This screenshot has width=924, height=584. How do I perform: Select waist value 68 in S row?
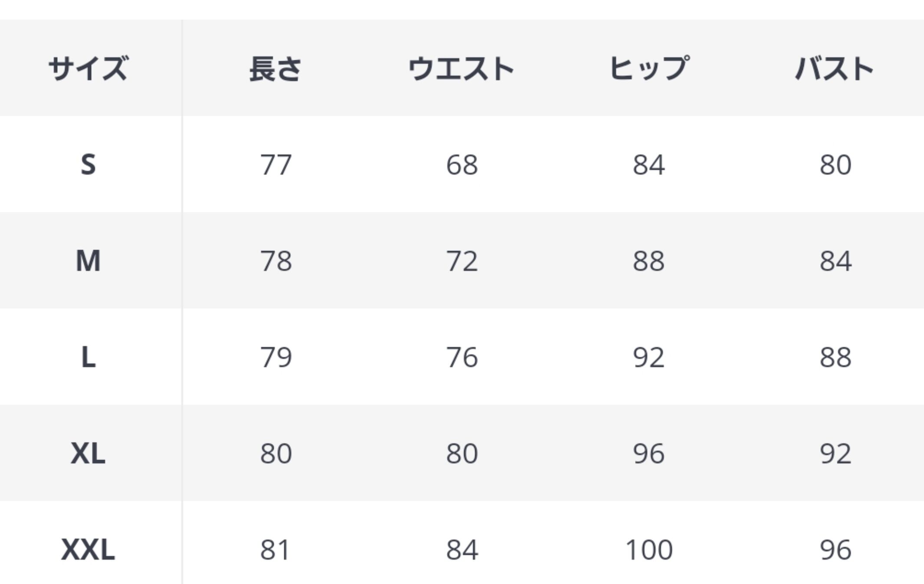(462, 165)
